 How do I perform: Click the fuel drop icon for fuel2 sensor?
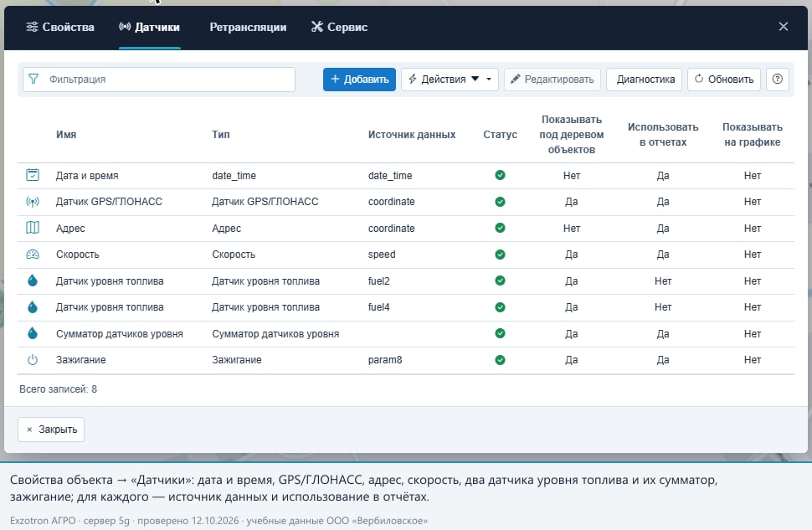click(x=33, y=280)
